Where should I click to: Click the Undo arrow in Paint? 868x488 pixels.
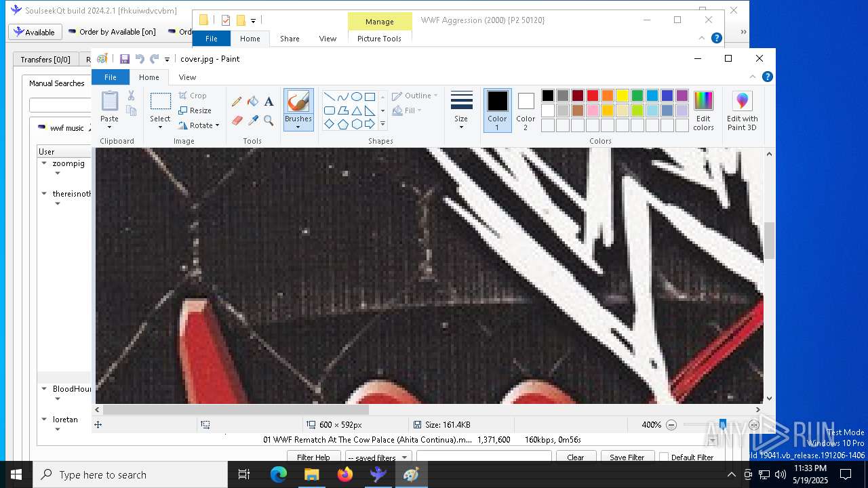click(140, 59)
